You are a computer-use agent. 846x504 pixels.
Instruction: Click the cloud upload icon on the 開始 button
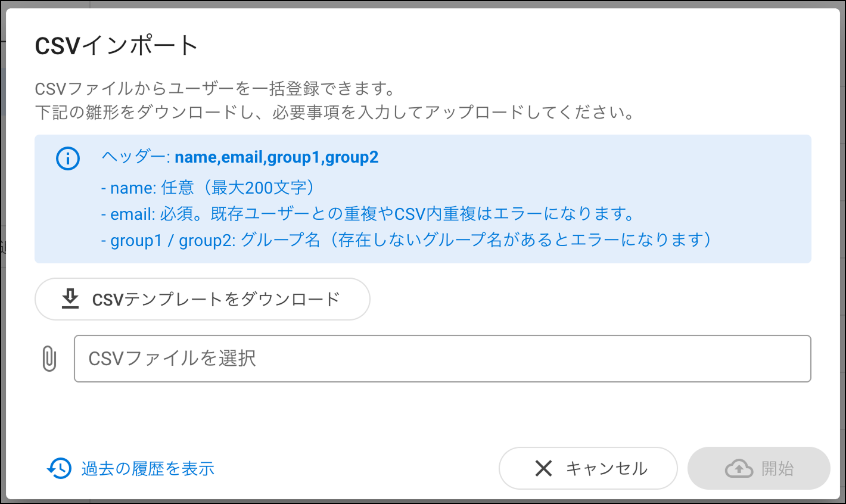point(739,469)
